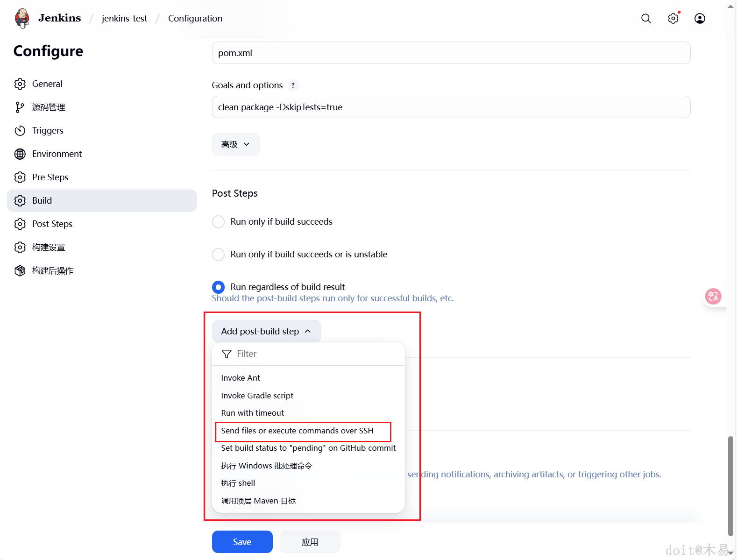Click the pink translate floating icon

(x=713, y=296)
